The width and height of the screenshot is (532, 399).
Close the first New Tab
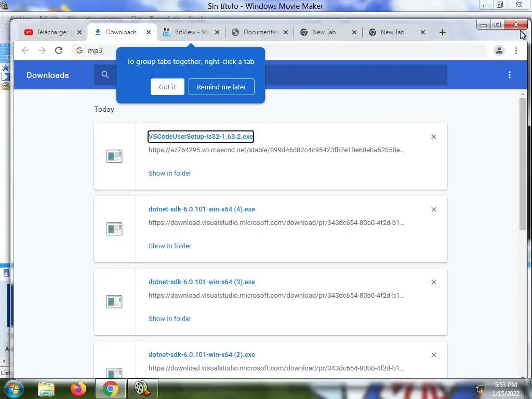(354, 32)
